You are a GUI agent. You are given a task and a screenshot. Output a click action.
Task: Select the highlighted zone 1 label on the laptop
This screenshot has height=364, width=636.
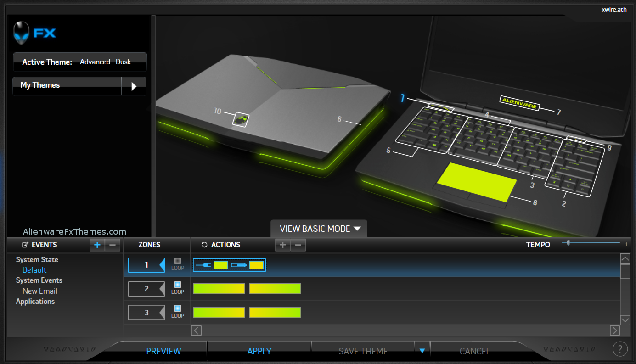(x=402, y=98)
